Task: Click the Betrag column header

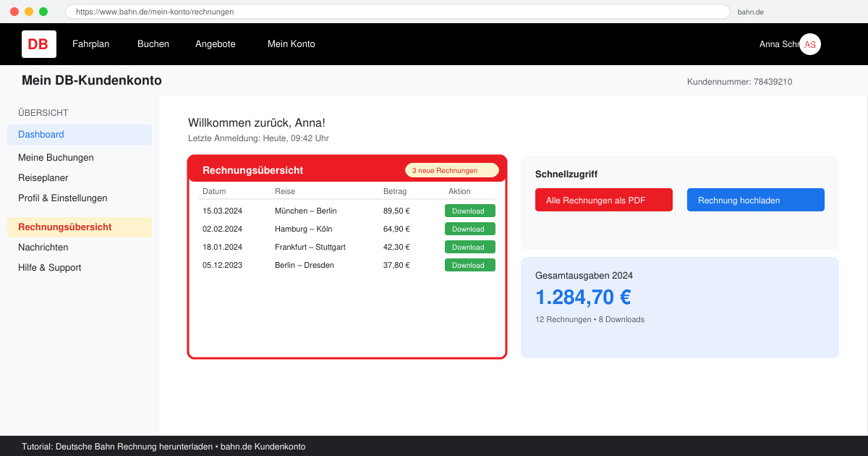Action: (x=395, y=192)
